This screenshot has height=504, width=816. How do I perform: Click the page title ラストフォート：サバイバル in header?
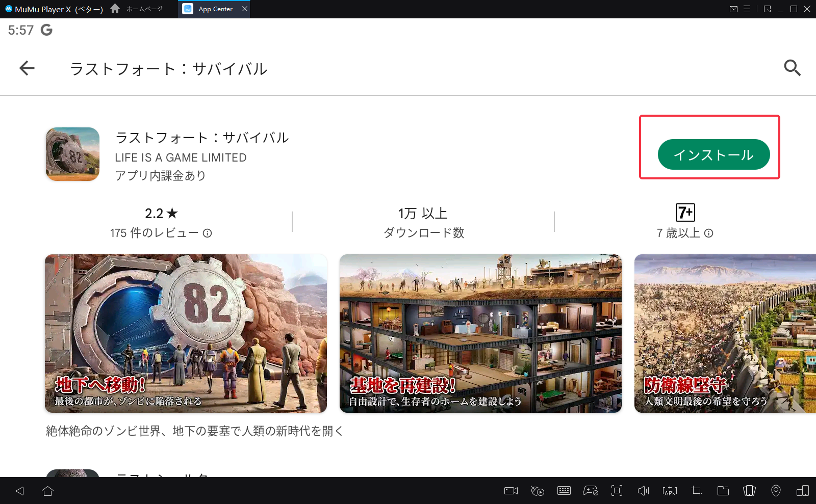click(x=168, y=69)
